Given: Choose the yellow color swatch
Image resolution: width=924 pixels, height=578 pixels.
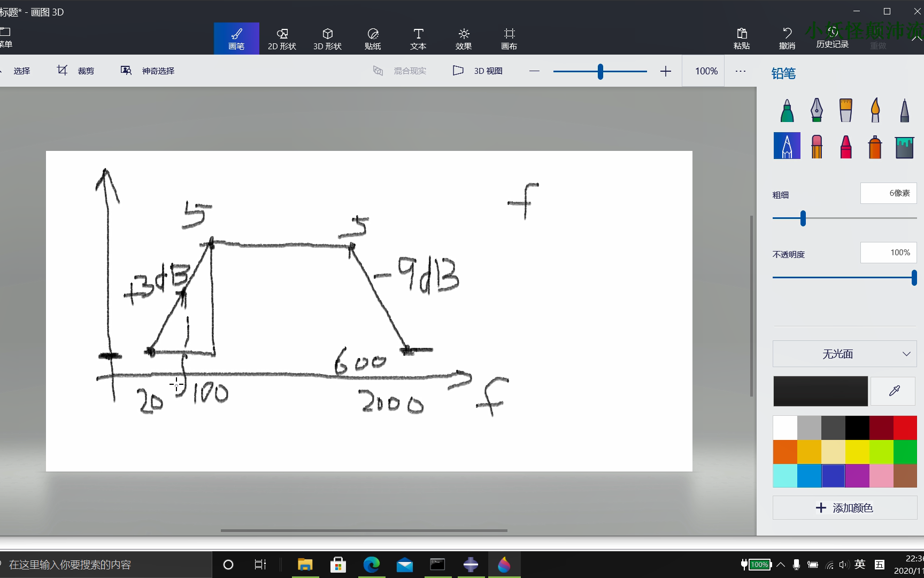Looking at the screenshot, I should (x=857, y=452).
